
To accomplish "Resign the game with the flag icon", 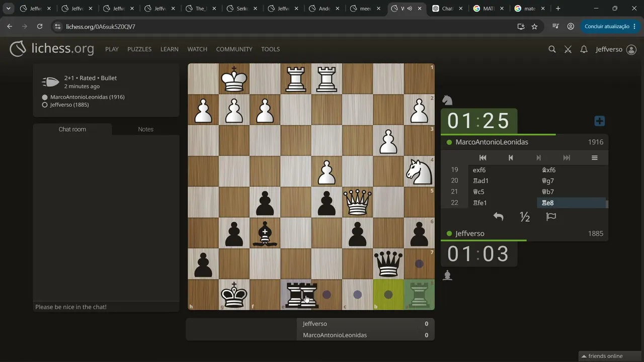I will coord(551,217).
